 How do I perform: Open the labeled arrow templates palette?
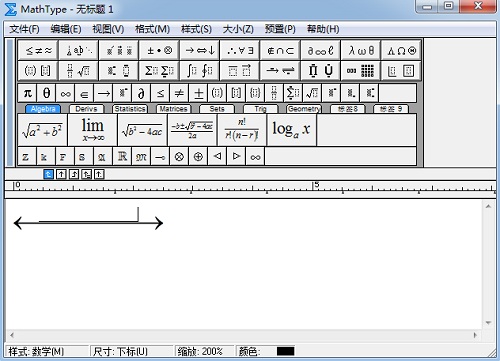point(280,71)
